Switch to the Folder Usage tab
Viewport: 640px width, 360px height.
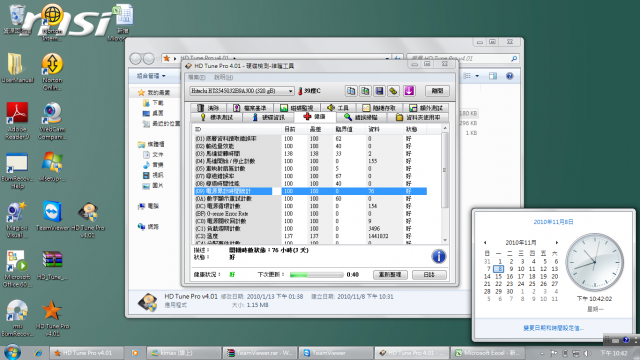(x=418, y=117)
